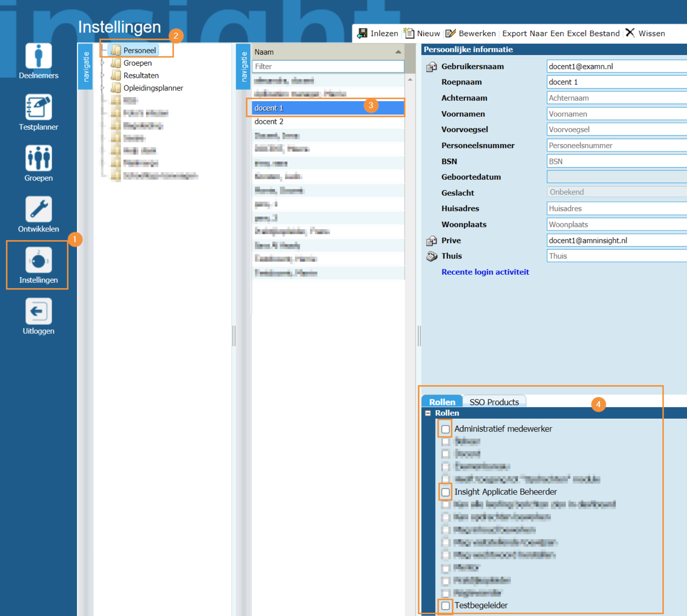The width and height of the screenshot is (687, 616).
Task: Click the Wissen delete toolbar icon
Action: (x=630, y=33)
